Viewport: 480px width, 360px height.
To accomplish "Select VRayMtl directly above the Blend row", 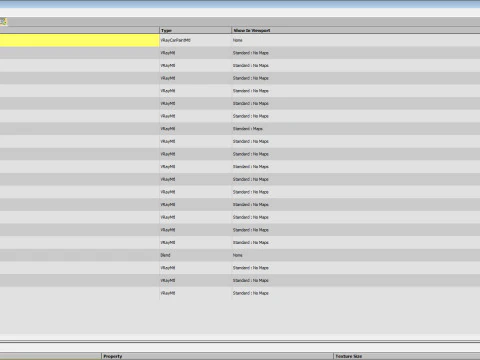I will coord(168,243).
